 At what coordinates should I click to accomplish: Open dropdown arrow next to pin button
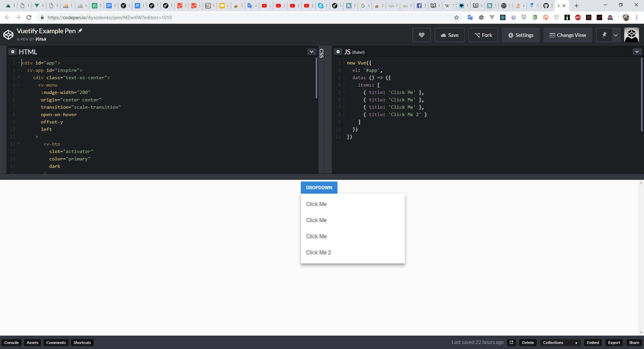coord(616,35)
